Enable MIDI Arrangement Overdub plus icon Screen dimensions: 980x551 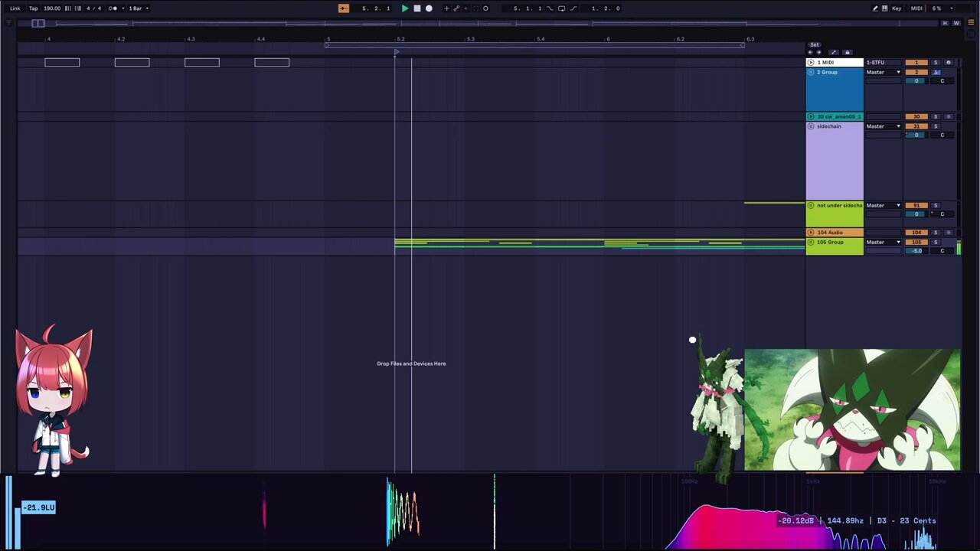point(446,8)
